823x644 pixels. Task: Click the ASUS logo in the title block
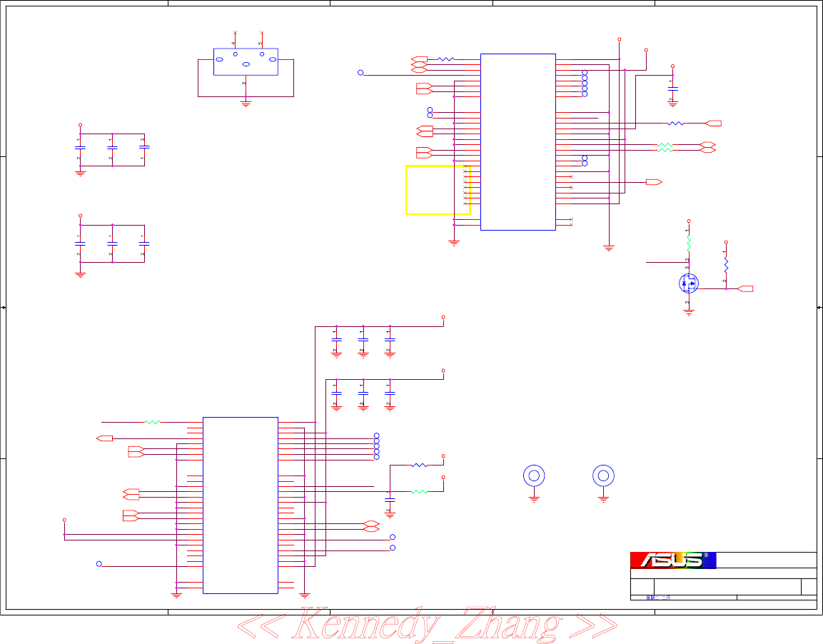pos(673,560)
